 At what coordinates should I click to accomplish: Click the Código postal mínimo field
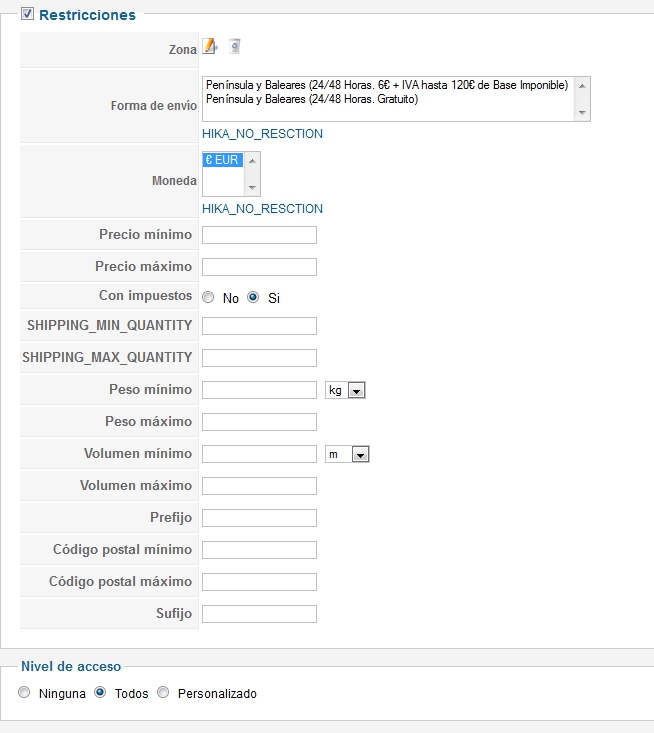(x=259, y=550)
